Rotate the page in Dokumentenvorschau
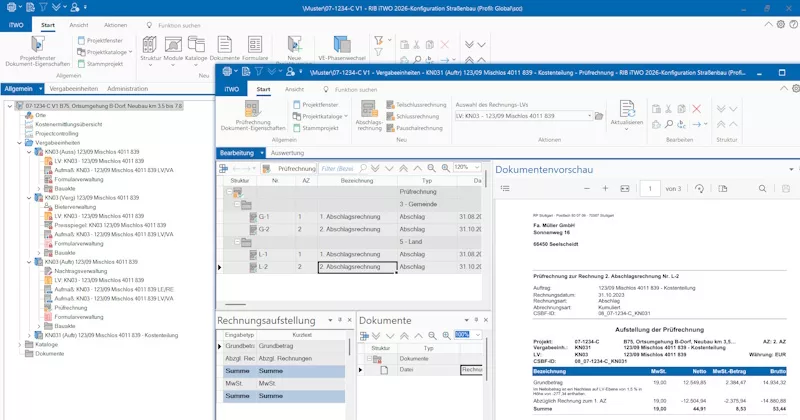 699,188
